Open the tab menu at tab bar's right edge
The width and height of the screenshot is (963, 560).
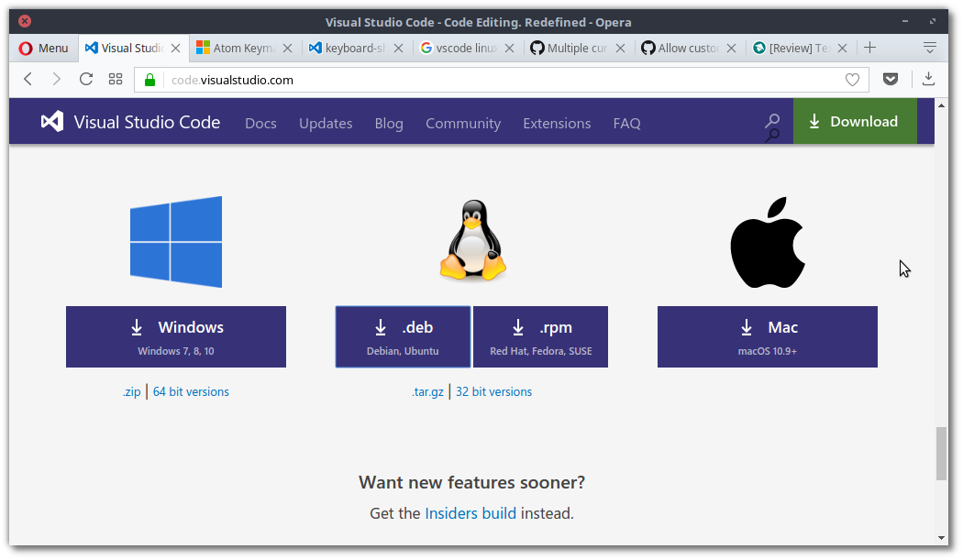(929, 47)
